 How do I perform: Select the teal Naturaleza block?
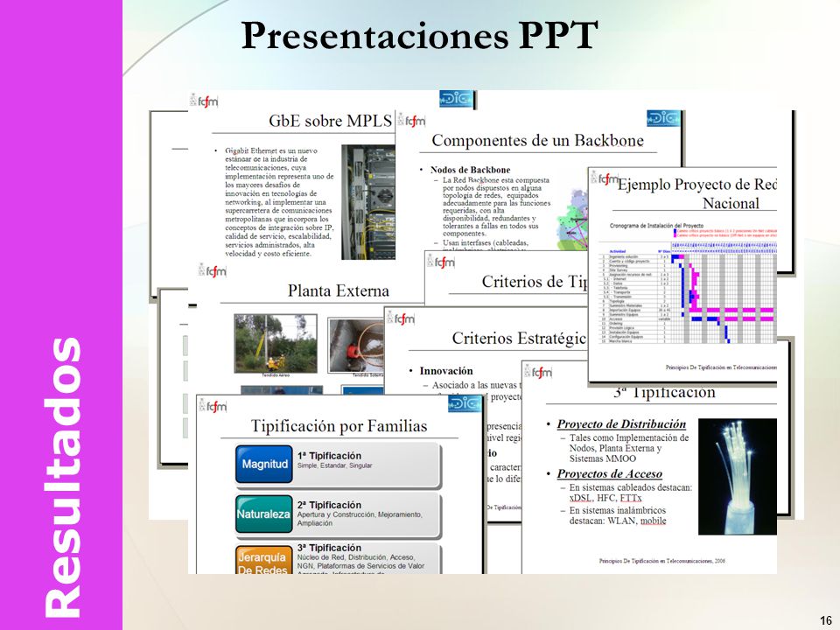tap(263, 514)
